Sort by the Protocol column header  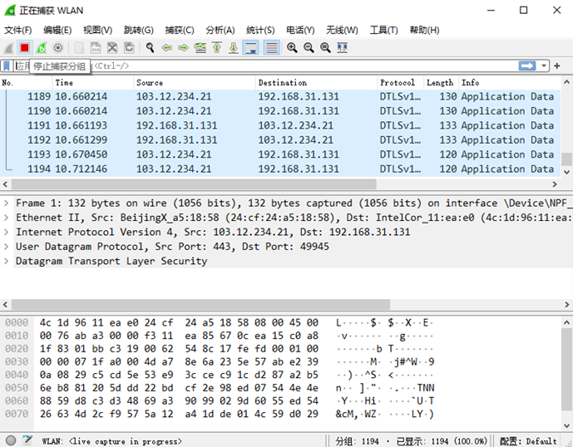pyautogui.click(x=401, y=83)
